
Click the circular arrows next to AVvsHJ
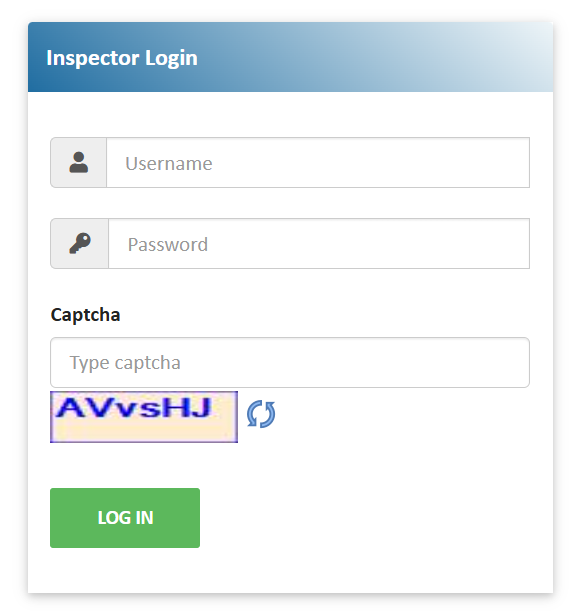[261, 414]
